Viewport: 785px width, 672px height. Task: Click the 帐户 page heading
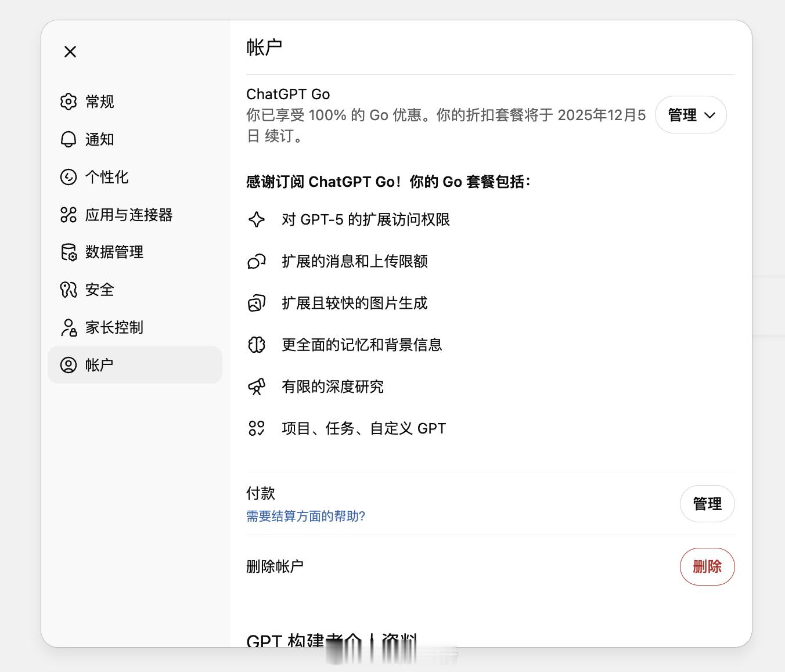(x=264, y=47)
